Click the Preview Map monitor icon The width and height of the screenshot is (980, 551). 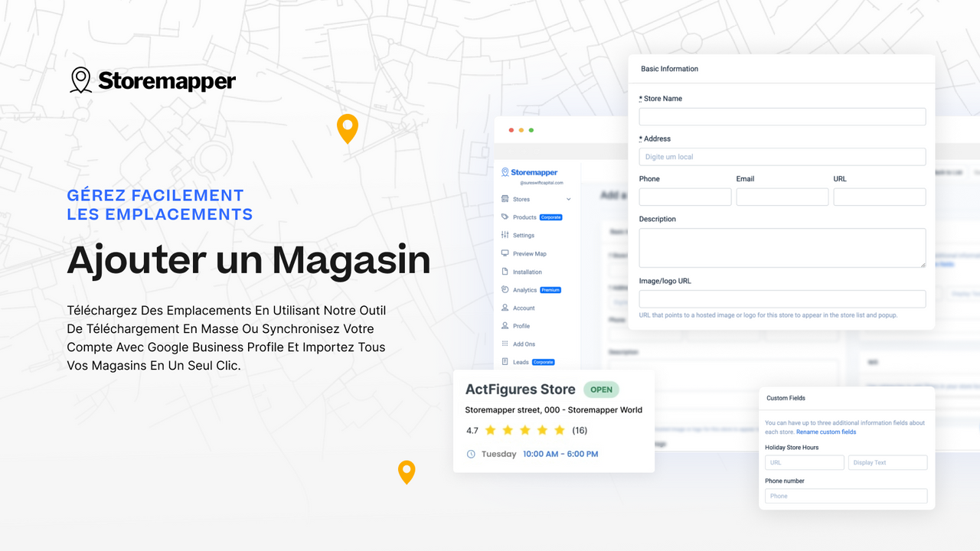[505, 253]
